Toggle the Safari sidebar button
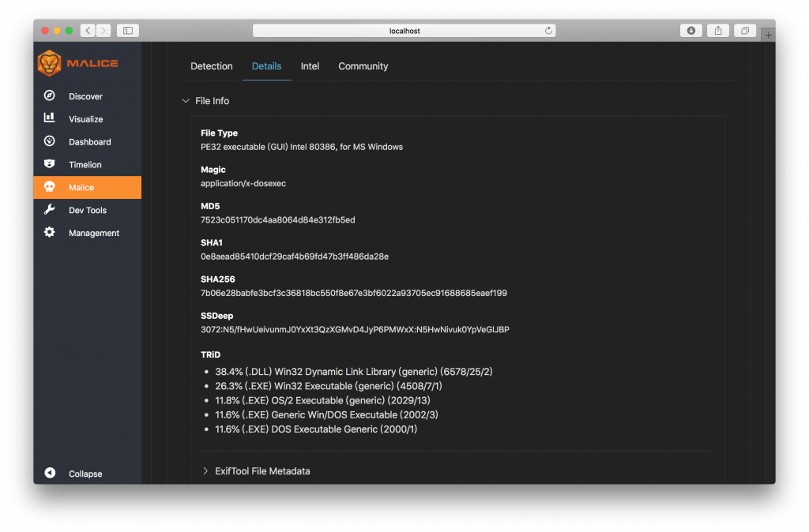Image resolution: width=809 pixels, height=532 pixels. click(128, 31)
